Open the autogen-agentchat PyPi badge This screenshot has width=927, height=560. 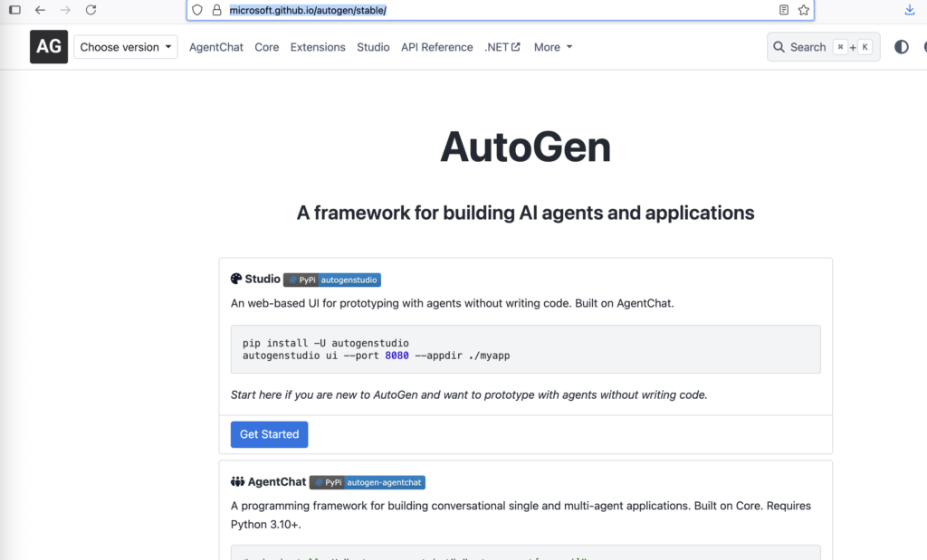[368, 482]
